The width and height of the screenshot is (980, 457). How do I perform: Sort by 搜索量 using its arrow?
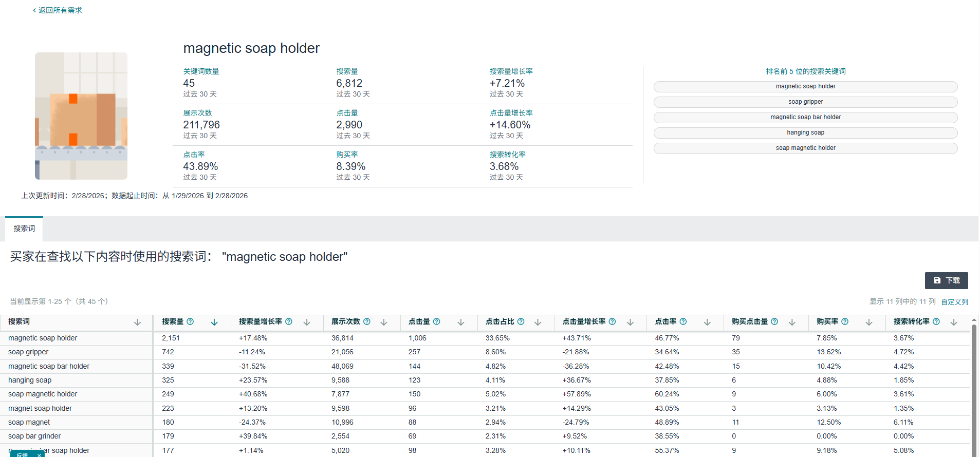214,322
